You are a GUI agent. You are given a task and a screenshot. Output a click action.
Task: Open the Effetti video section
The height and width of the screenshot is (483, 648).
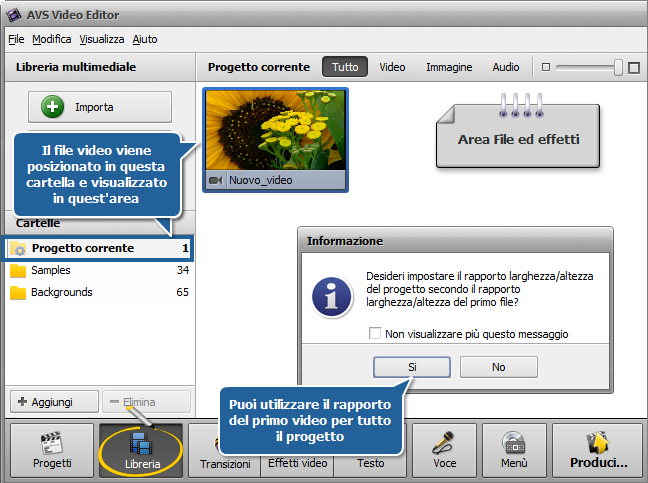(298, 466)
